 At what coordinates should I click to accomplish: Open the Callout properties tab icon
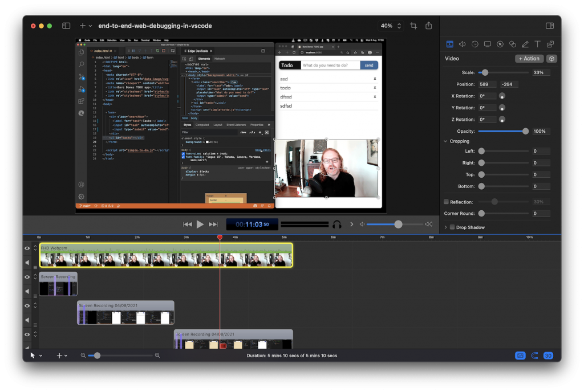500,44
